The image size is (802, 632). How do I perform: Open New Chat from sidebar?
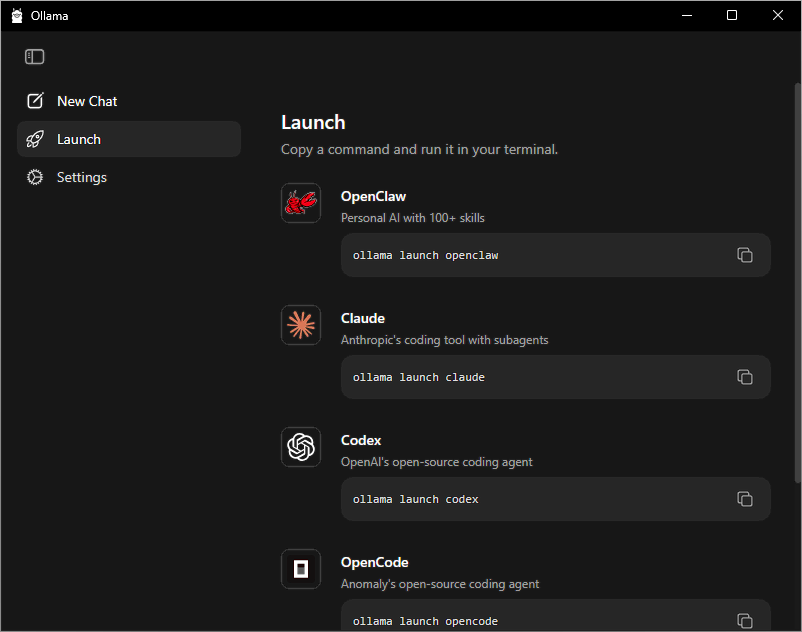tap(129, 101)
